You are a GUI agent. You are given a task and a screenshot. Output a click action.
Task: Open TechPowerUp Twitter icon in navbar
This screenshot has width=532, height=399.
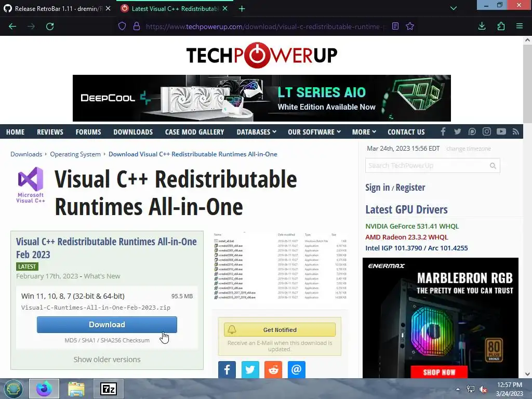point(457,131)
